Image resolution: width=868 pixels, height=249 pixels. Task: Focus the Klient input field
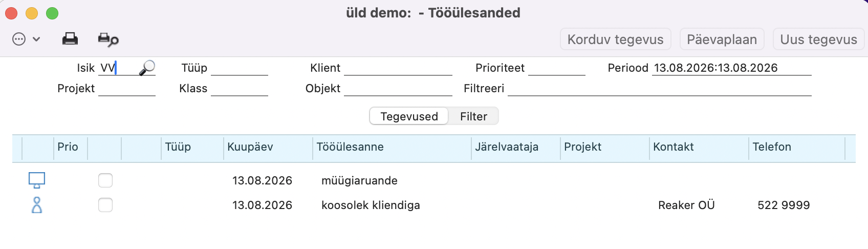398,68
